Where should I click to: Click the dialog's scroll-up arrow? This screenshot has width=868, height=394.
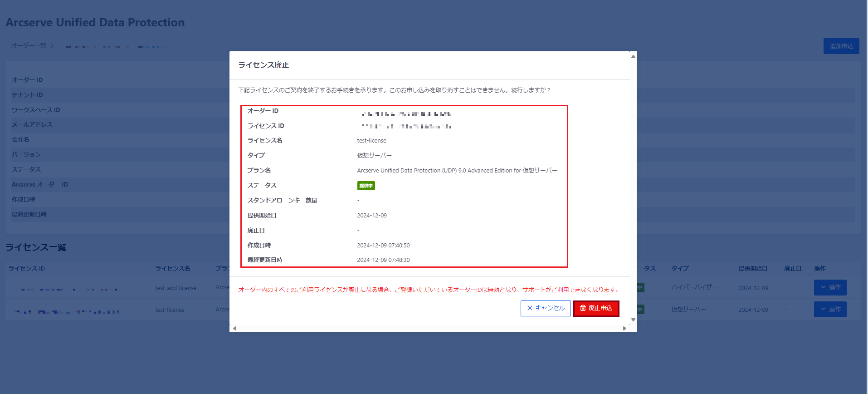pos(633,56)
